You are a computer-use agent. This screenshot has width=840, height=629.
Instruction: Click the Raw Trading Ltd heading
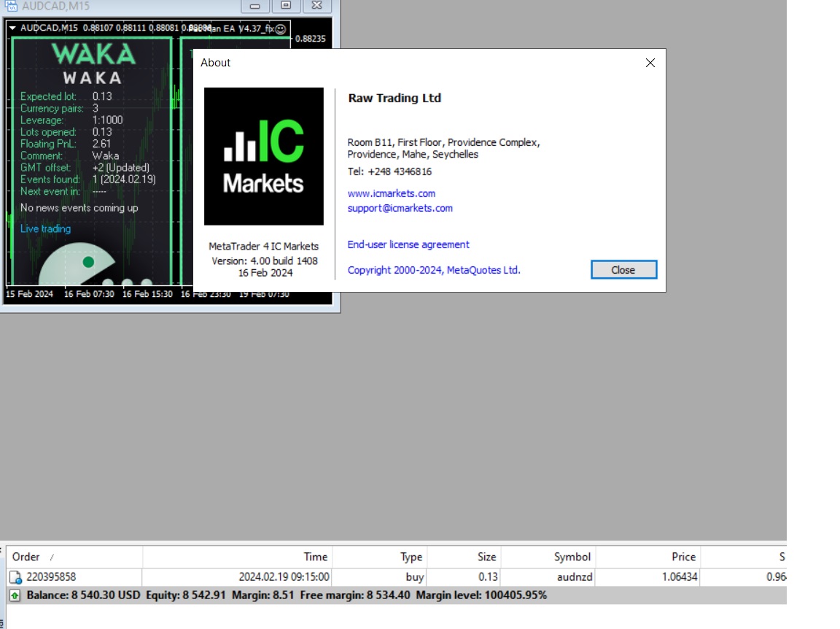[x=394, y=98]
